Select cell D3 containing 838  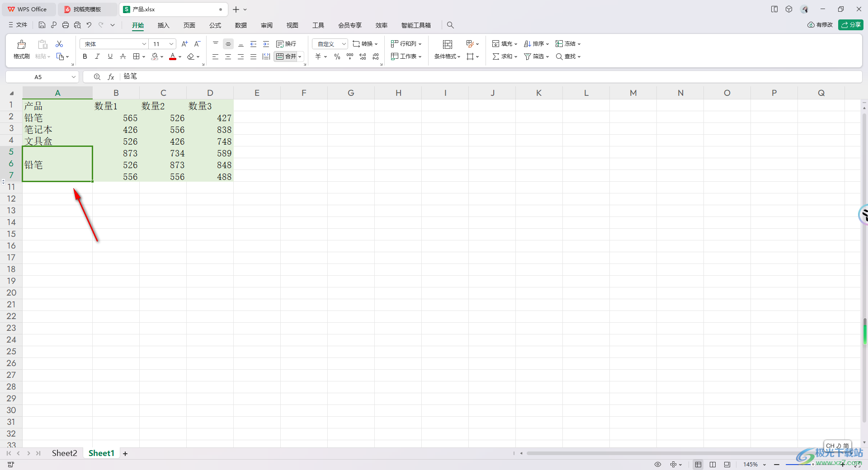(210, 130)
